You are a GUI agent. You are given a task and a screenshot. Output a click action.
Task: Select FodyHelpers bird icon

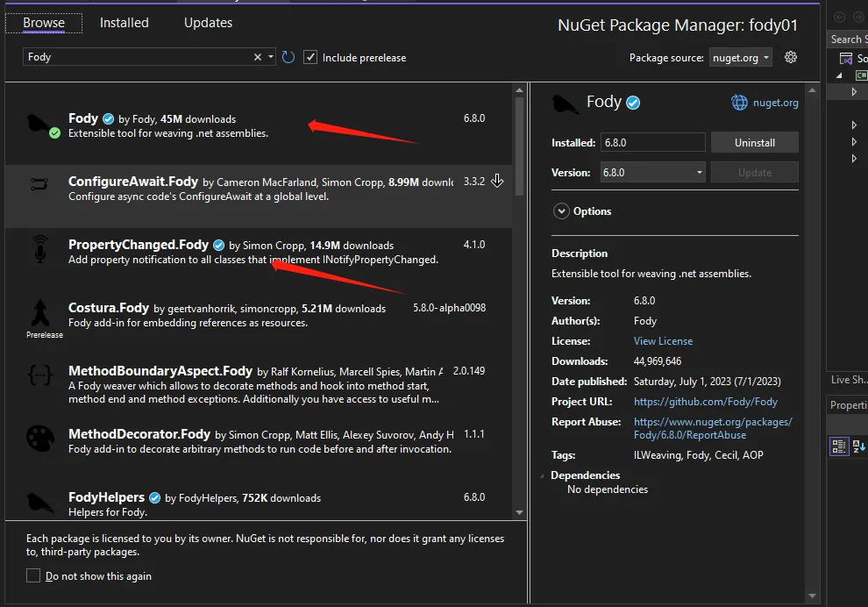39,503
